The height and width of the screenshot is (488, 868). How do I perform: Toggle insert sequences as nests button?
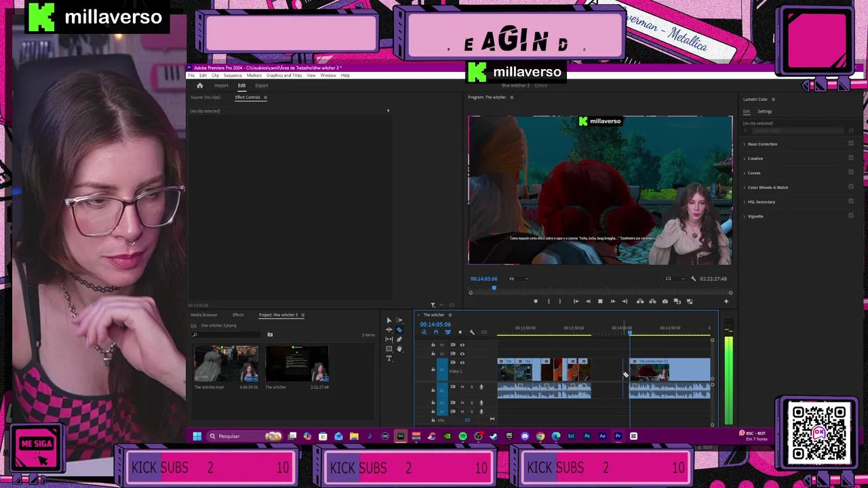tap(424, 332)
